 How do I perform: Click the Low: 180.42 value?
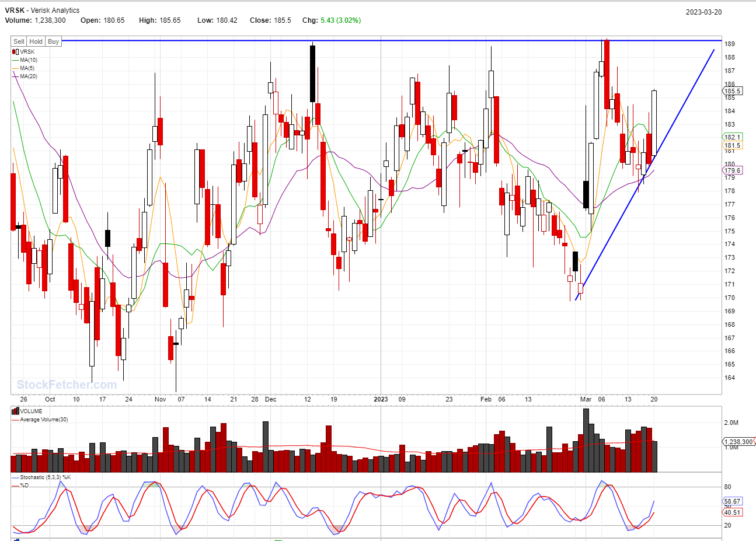point(217,20)
